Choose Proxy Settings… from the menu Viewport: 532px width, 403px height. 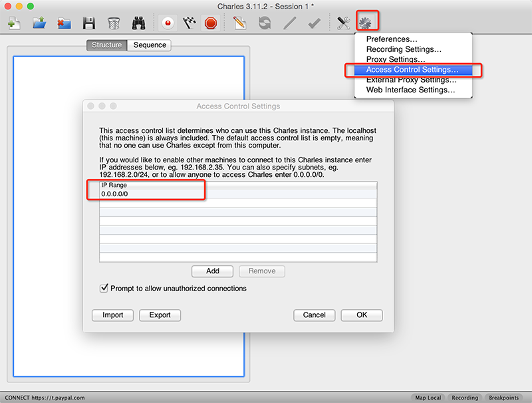point(396,60)
